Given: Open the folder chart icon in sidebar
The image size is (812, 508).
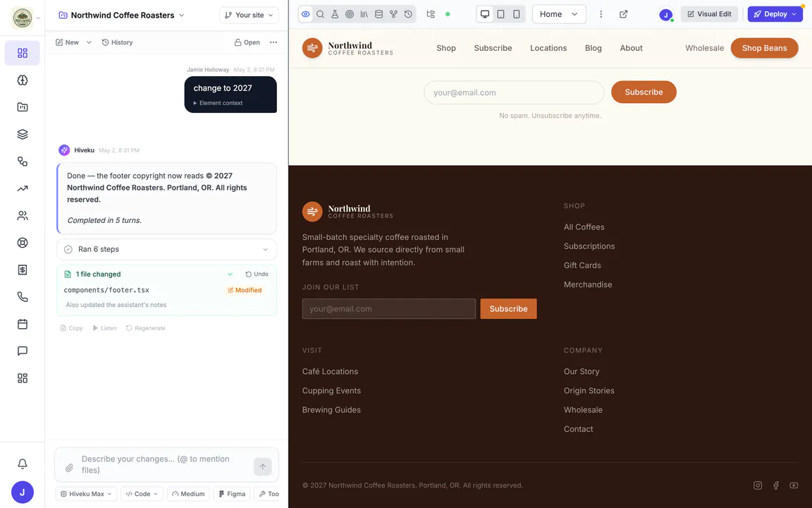Looking at the screenshot, I should [x=23, y=107].
